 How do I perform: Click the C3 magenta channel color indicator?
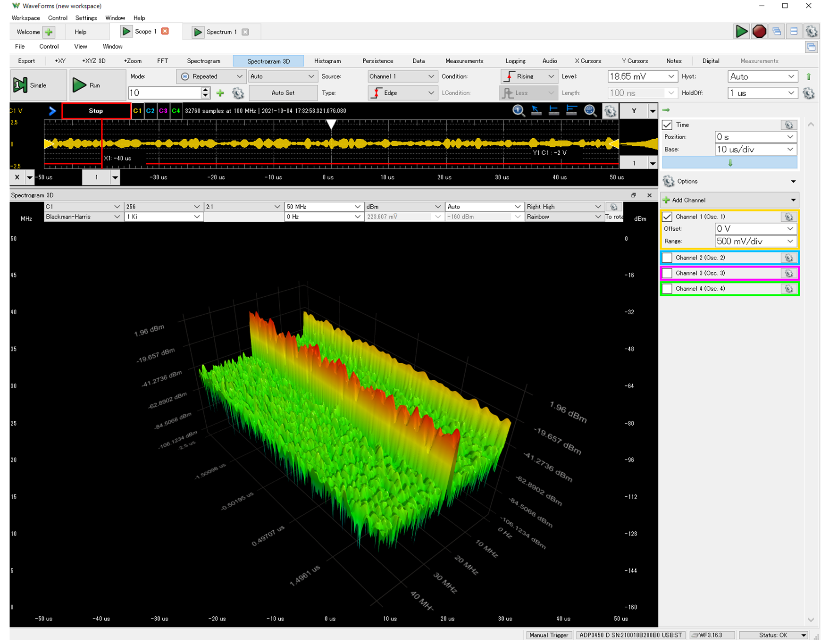pyautogui.click(x=163, y=111)
